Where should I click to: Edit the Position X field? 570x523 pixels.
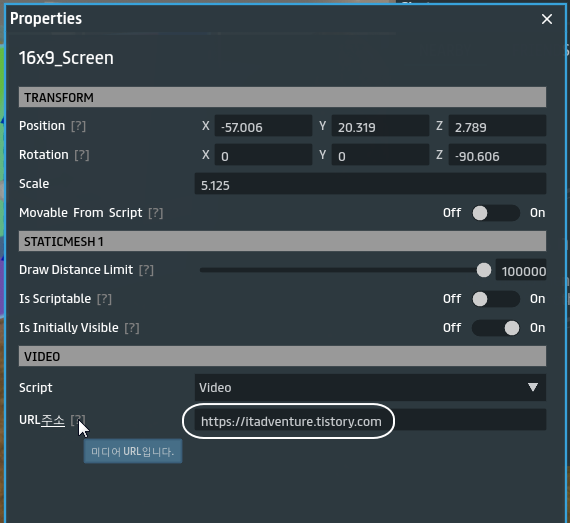[x=263, y=126]
